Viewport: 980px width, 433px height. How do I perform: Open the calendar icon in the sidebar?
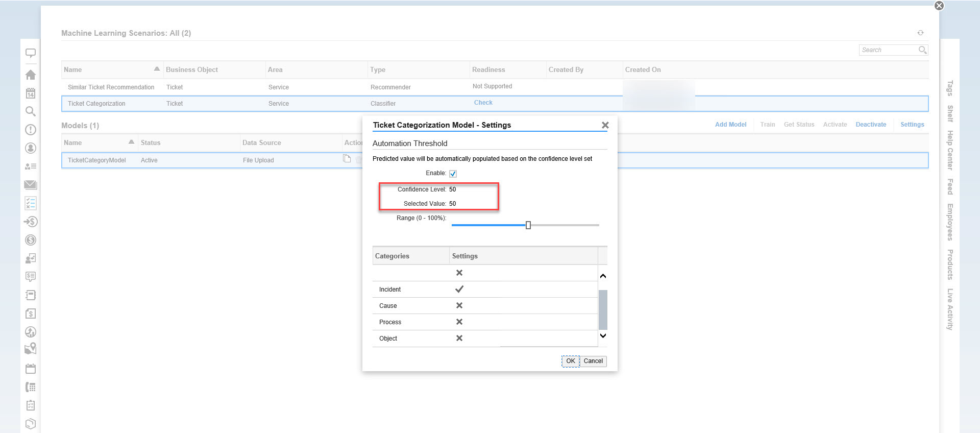point(31,93)
